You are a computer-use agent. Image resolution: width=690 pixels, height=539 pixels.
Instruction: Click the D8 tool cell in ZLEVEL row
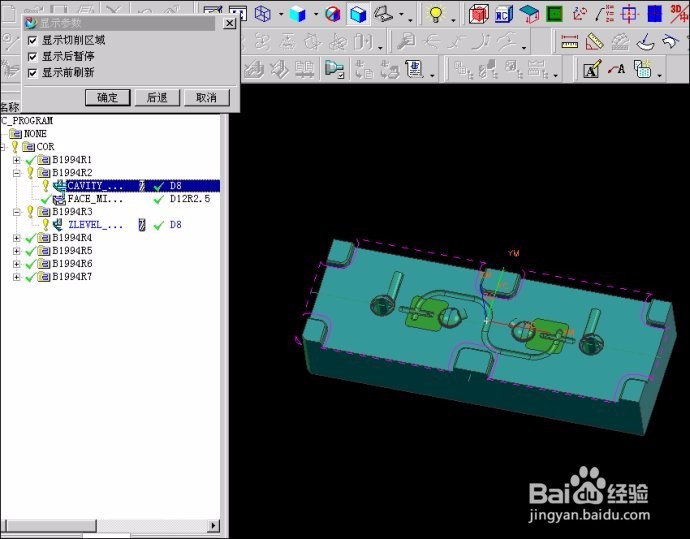click(x=176, y=225)
